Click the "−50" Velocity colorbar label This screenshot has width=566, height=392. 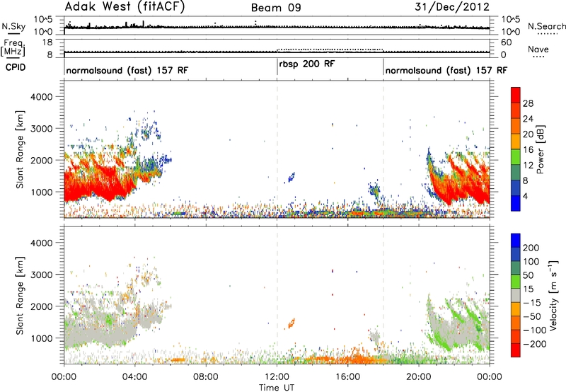[532, 316]
